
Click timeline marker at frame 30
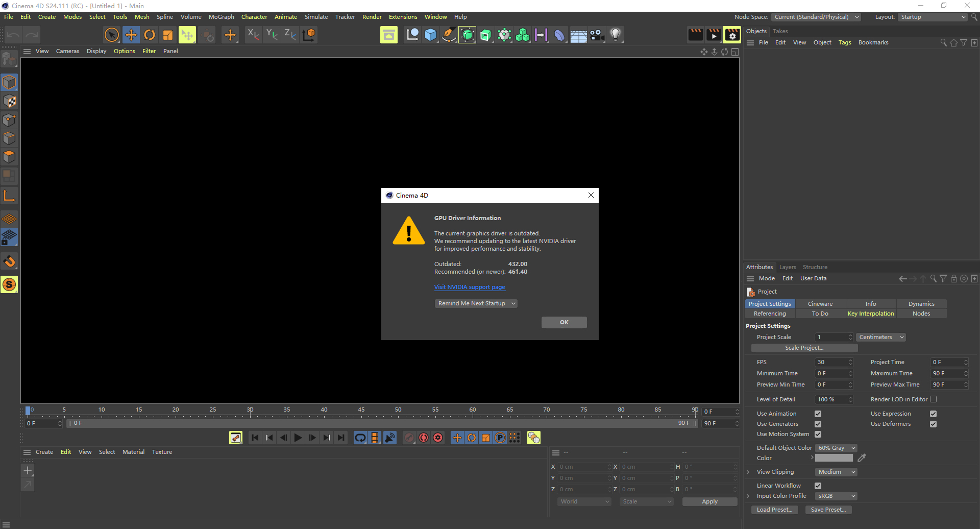click(x=250, y=410)
